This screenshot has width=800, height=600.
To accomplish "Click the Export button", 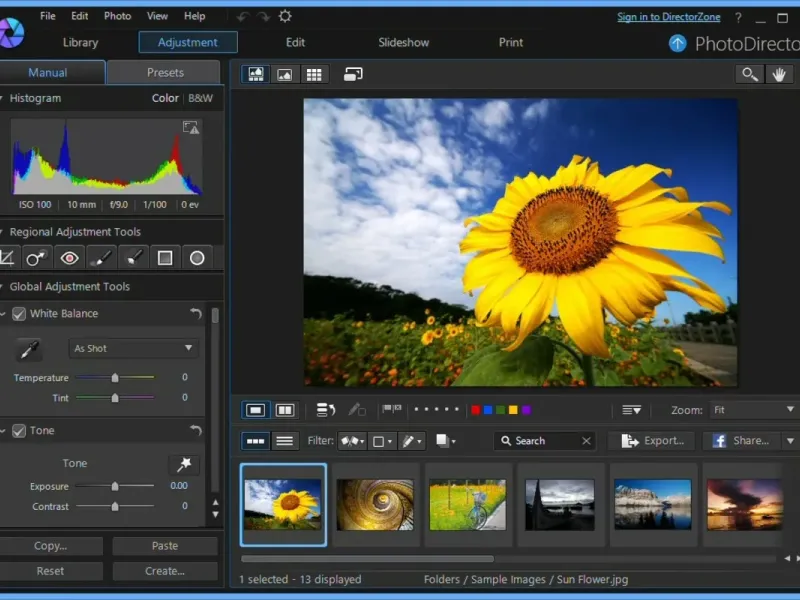I will (x=653, y=441).
